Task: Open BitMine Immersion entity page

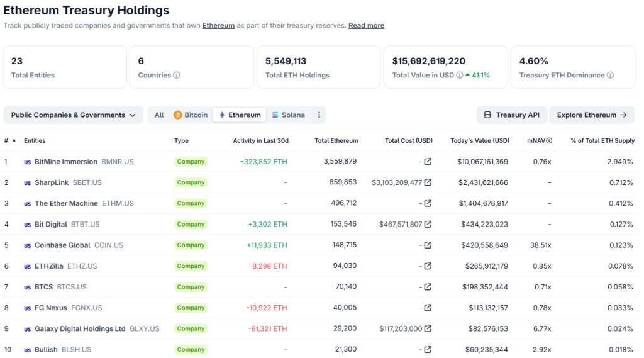Action: click(66, 162)
